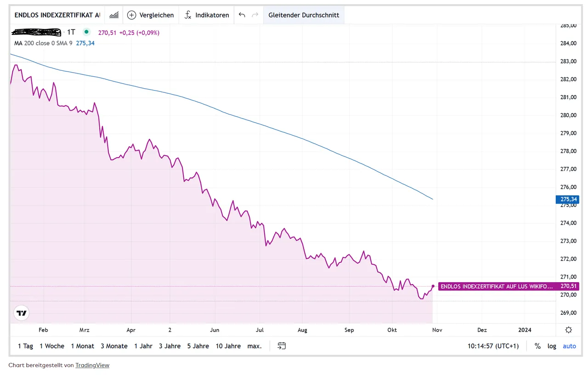Screen dimensions: 588x375
Task: Set time range to 1 Tag
Action: [x=25, y=346]
